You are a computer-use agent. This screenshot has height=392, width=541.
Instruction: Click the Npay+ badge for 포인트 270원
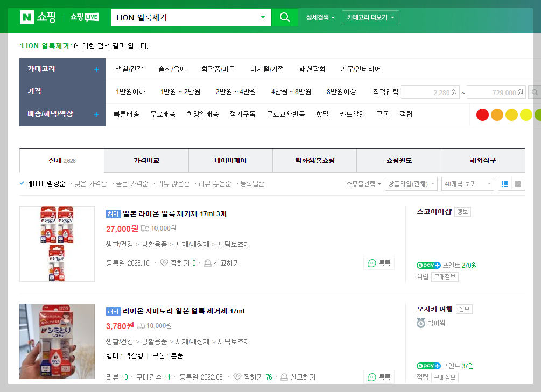pyautogui.click(x=428, y=265)
